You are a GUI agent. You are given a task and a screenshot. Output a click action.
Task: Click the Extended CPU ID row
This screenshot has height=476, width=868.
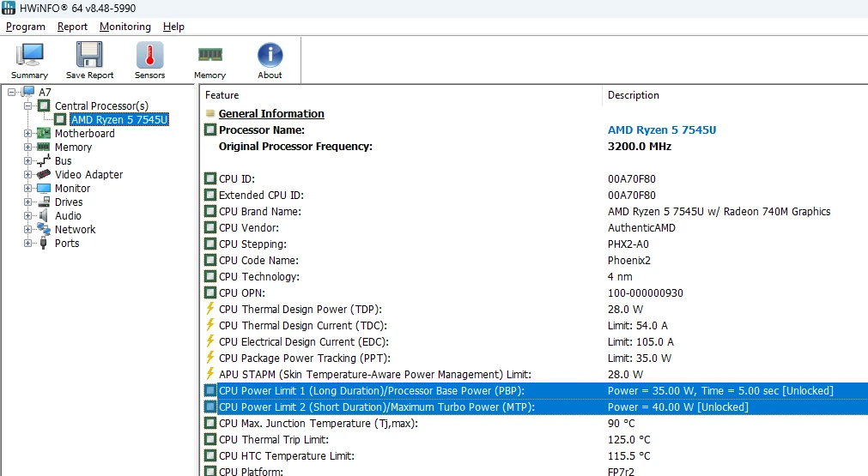tap(534, 195)
